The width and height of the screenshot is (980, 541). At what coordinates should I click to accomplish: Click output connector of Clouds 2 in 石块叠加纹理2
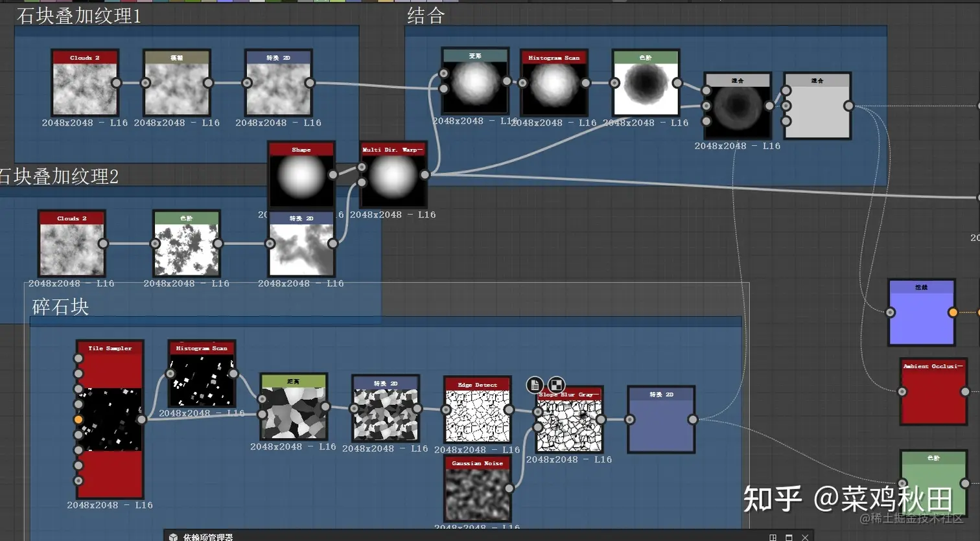coord(103,244)
